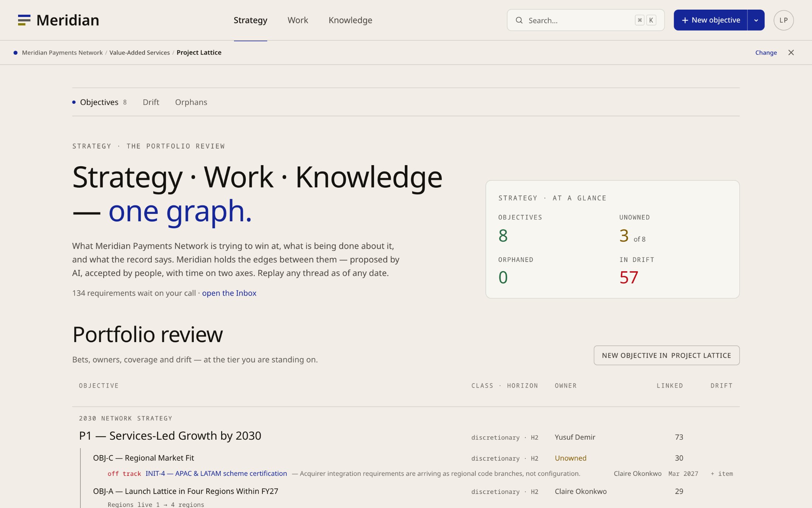Switch to the Drift sub-tab
This screenshot has height=508, width=812.
point(151,102)
